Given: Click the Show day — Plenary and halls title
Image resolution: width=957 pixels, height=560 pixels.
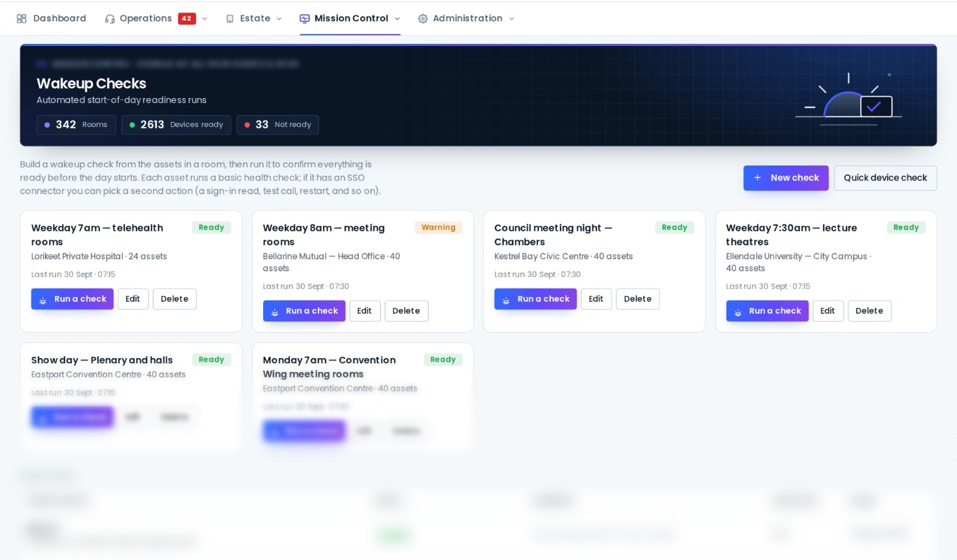Looking at the screenshot, I should (102, 360).
